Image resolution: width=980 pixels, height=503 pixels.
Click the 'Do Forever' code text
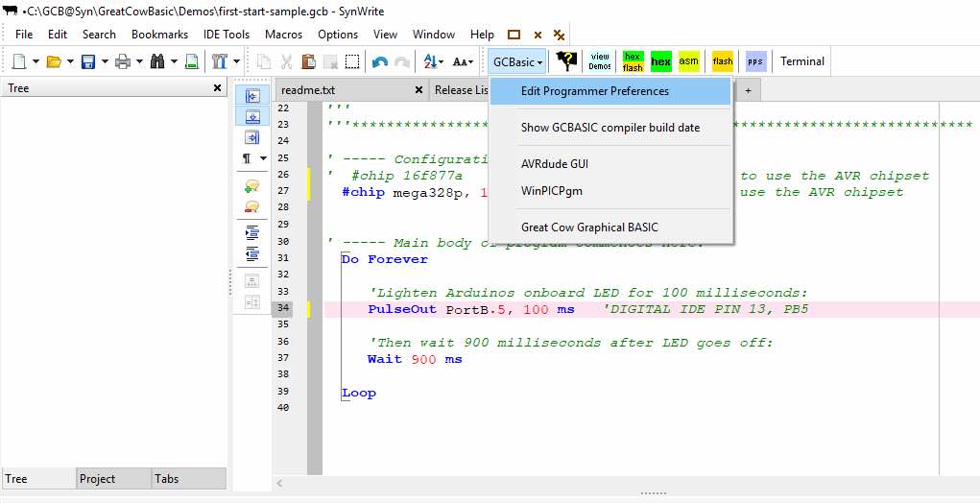(384, 258)
